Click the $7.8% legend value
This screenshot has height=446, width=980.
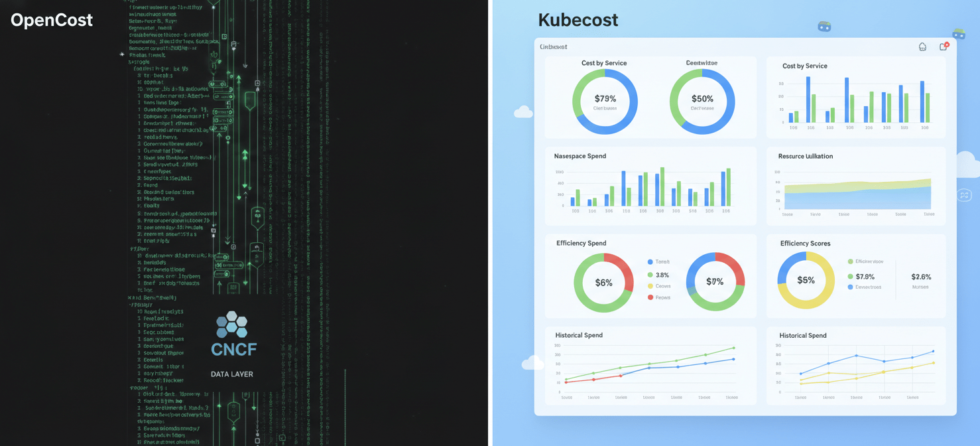coord(865,277)
